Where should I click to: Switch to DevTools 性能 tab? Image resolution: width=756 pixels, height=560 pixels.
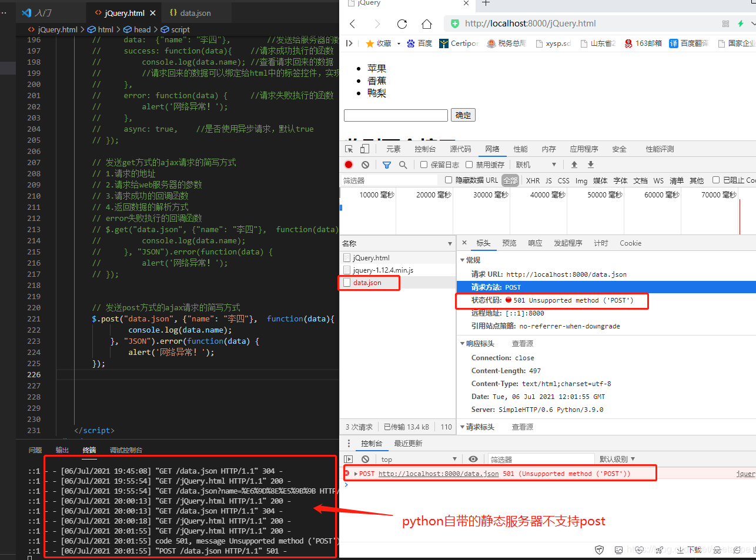pyautogui.click(x=520, y=149)
